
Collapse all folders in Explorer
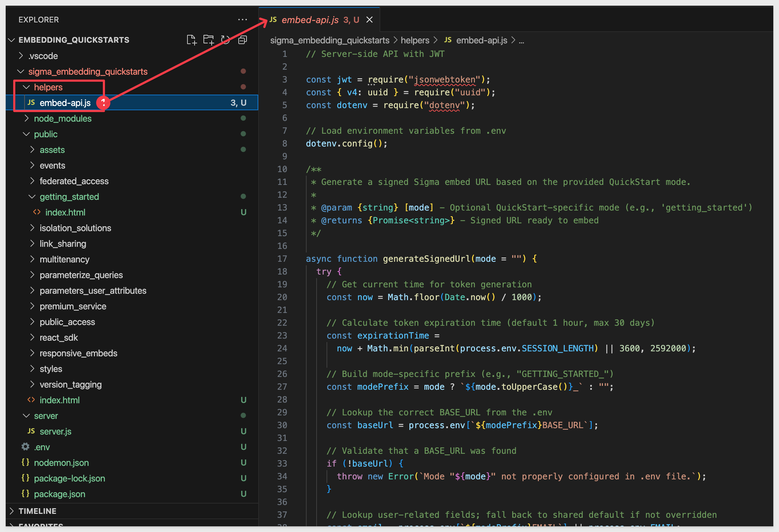[243, 40]
